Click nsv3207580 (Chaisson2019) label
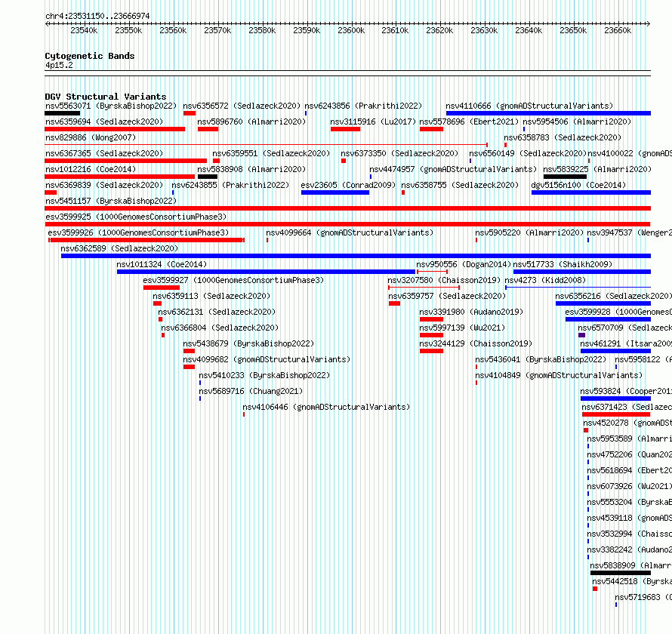The width and height of the screenshot is (672, 634). [x=444, y=280]
